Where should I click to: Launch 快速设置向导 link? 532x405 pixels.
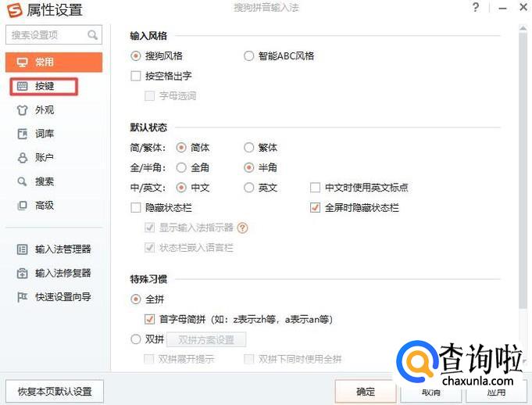click(63, 297)
